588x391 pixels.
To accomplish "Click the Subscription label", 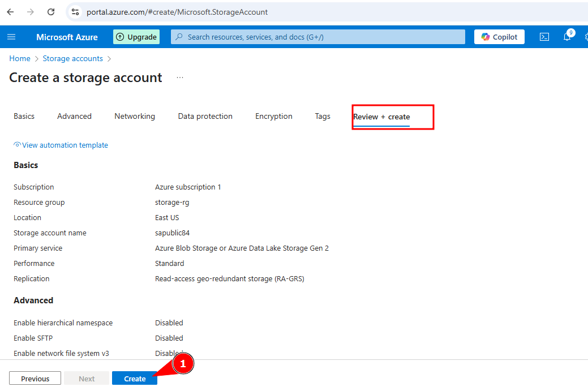I will [x=34, y=187].
